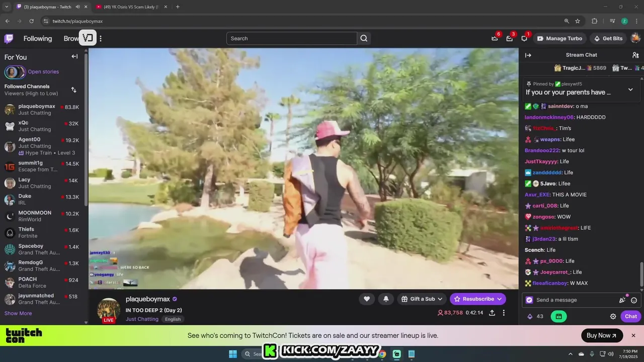The image size is (644, 362).
Task: Expand the pinned chat message
Action: tap(630, 89)
